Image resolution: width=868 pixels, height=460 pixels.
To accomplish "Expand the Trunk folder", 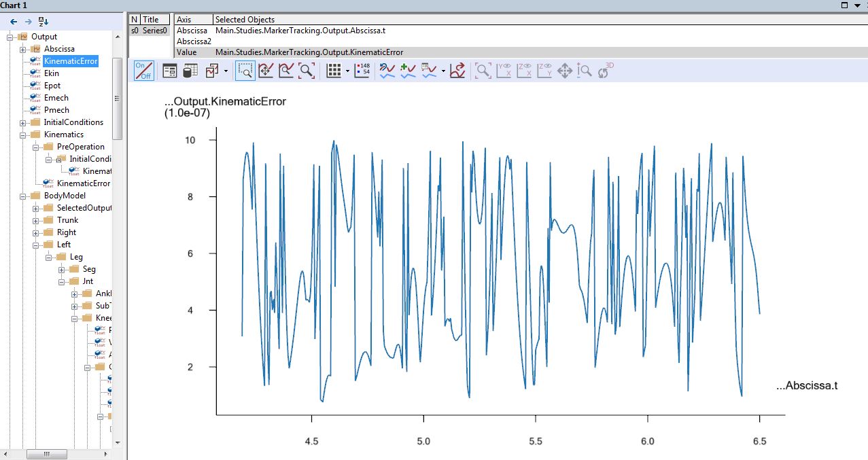I will point(35,220).
